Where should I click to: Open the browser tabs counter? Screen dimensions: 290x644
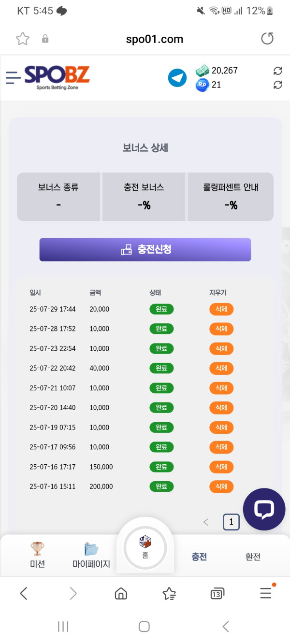coord(217,594)
